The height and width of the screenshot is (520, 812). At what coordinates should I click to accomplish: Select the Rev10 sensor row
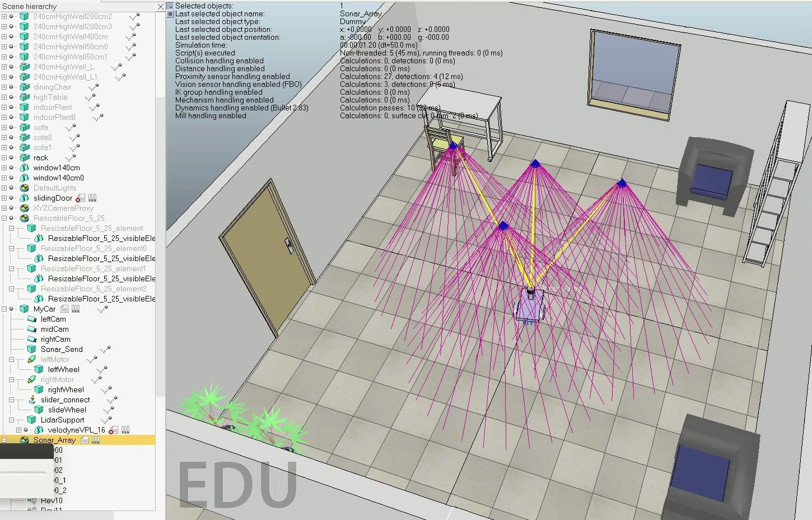[52, 500]
